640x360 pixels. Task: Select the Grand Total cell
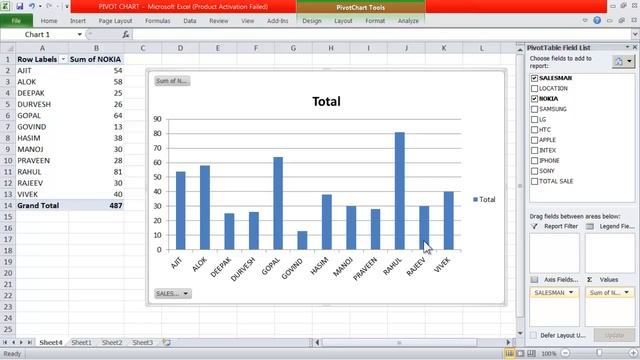pos(42,205)
